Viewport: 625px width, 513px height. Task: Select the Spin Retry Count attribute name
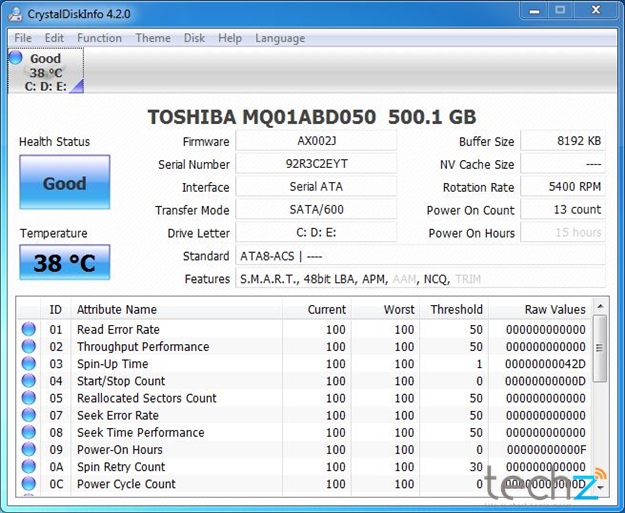pyautogui.click(x=121, y=467)
